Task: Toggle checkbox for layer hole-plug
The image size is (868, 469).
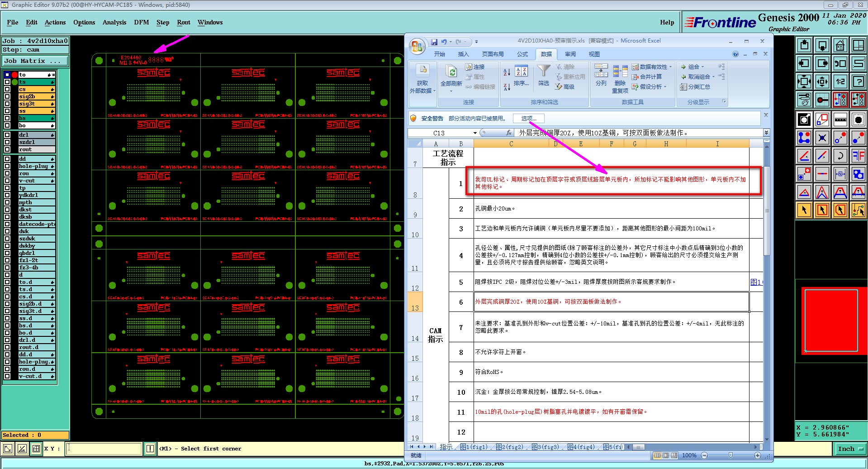Action: pyautogui.click(x=7, y=166)
